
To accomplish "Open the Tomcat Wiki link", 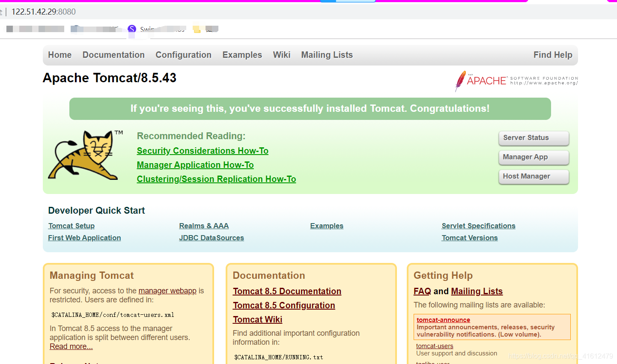I will (x=257, y=319).
